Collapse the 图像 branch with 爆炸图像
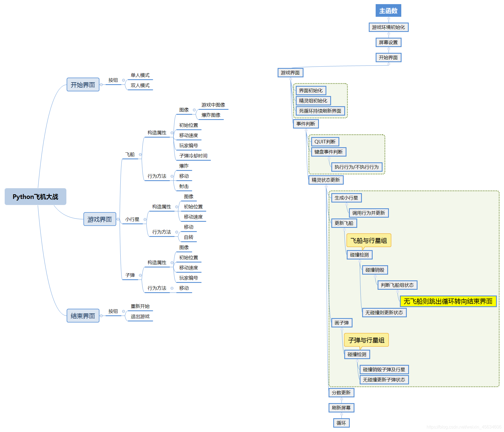 pyautogui.click(x=194, y=110)
